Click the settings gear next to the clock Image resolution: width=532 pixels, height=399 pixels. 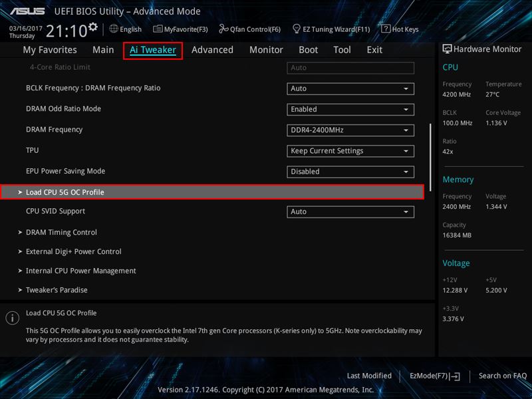point(92,27)
